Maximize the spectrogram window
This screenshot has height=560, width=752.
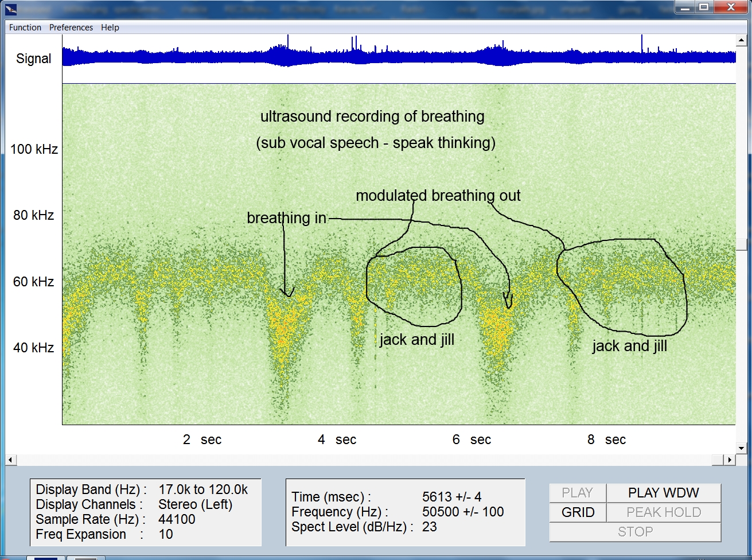click(x=704, y=7)
